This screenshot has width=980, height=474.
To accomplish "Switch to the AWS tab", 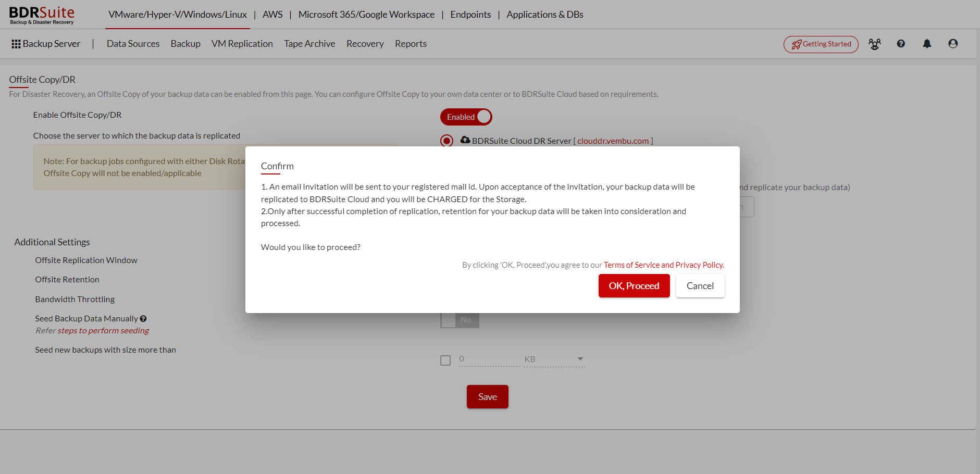I will [x=272, y=15].
